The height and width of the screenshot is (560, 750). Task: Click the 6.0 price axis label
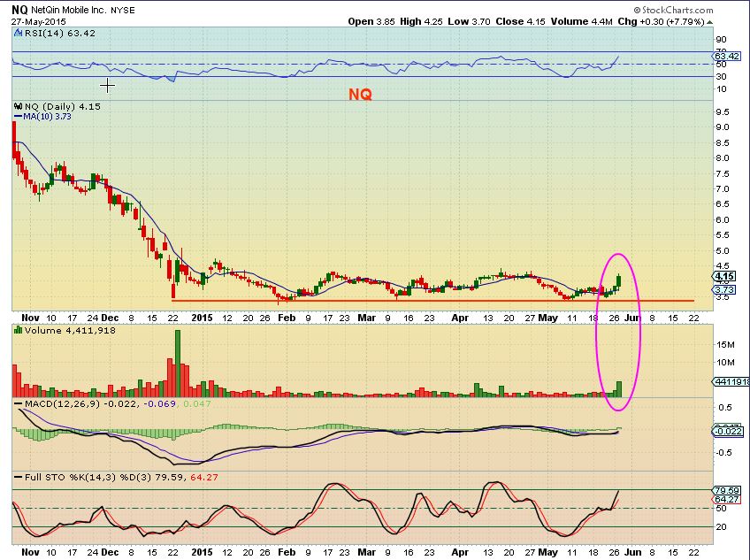(x=723, y=219)
